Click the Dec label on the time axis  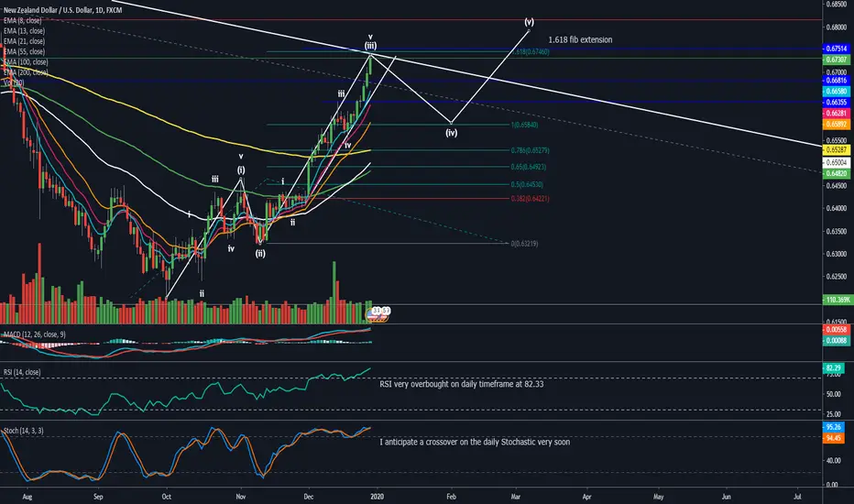tap(308, 497)
